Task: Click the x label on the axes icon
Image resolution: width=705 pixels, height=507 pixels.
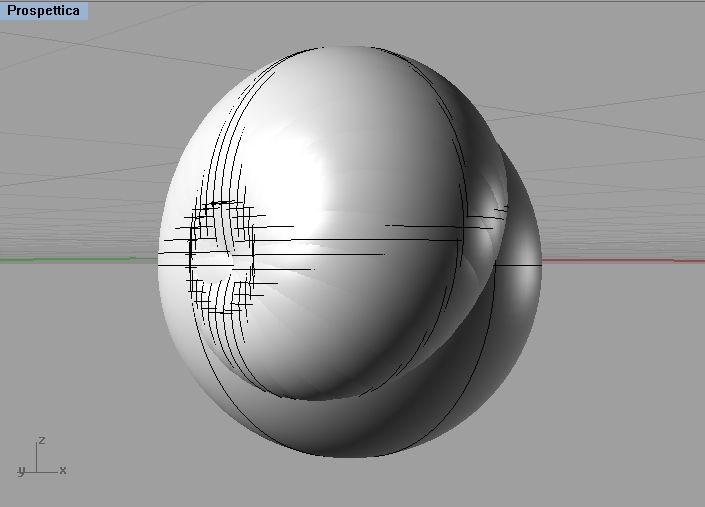Action: tap(63, 470)
